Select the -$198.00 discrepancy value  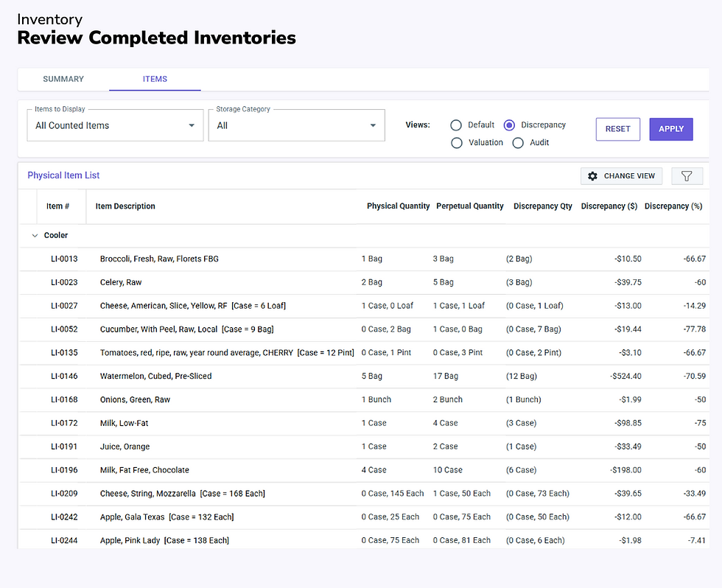coord(625,470)
